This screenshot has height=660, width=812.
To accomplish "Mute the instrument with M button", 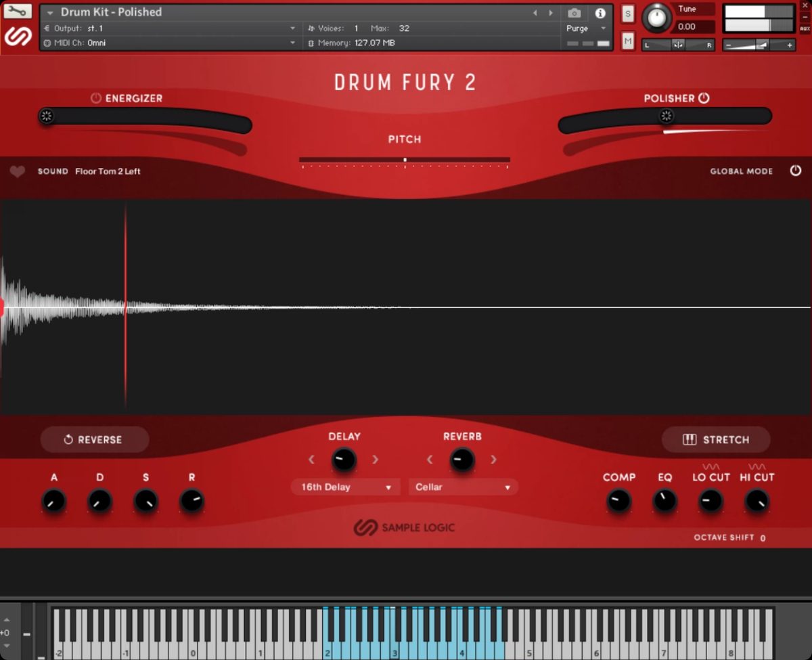I will 628,42.
